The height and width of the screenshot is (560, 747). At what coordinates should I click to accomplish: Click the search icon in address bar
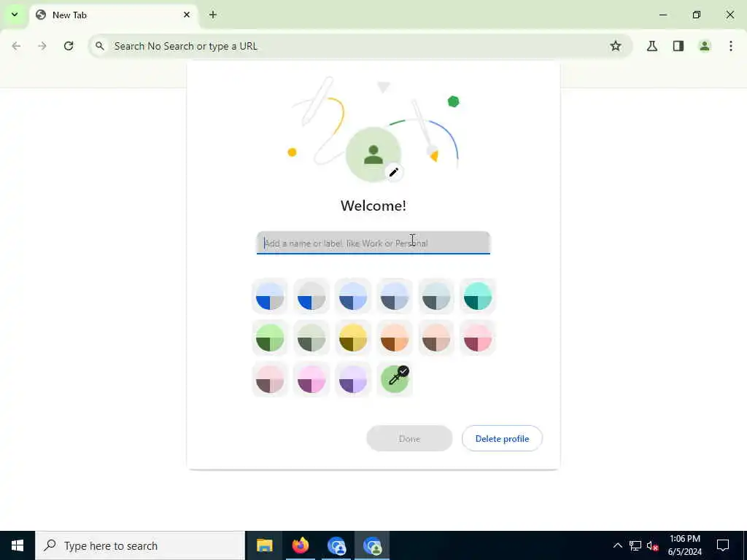(99, 46)
